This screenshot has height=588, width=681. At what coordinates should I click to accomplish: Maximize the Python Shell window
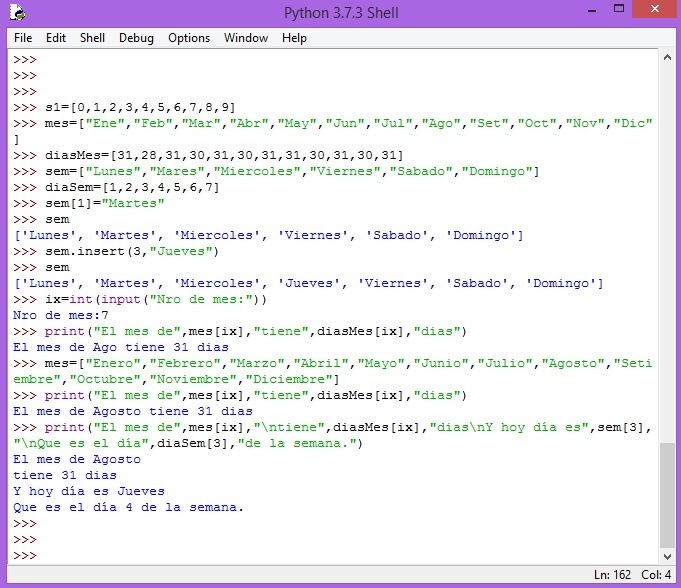point(619,9)
